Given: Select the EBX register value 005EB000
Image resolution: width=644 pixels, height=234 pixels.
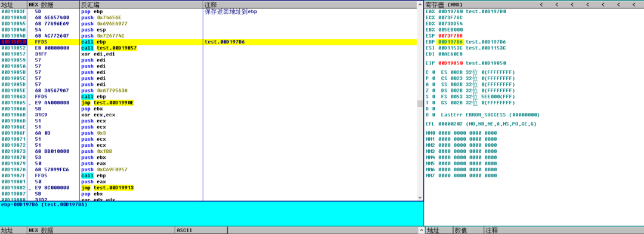Looking at the screenshot, I should 451,30.
